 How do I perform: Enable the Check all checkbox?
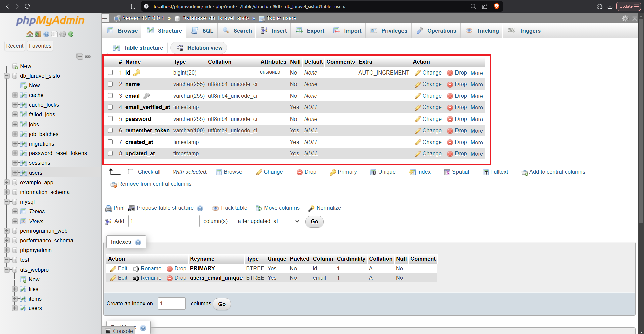pyautogui.click(x=131, y=172)
